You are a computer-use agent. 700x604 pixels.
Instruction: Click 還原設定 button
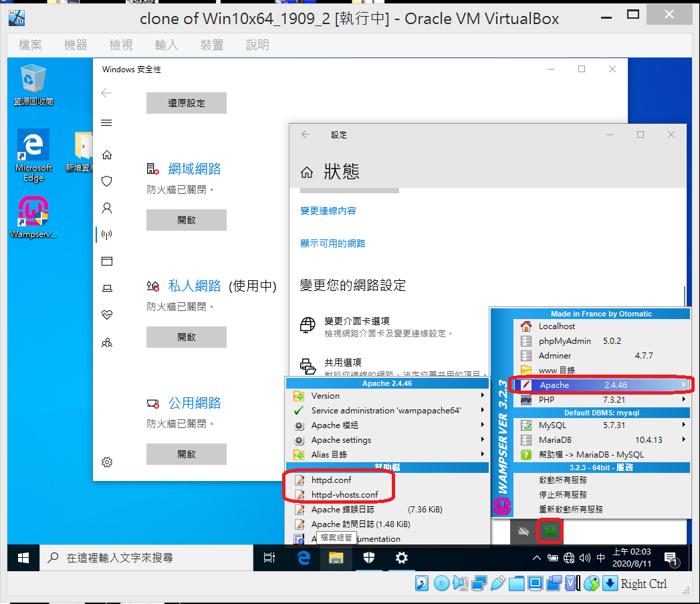[x=186, y=103]
